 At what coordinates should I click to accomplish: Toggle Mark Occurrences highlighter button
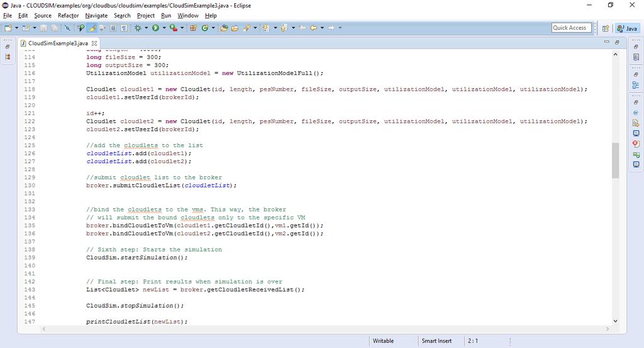click(92, 28)
